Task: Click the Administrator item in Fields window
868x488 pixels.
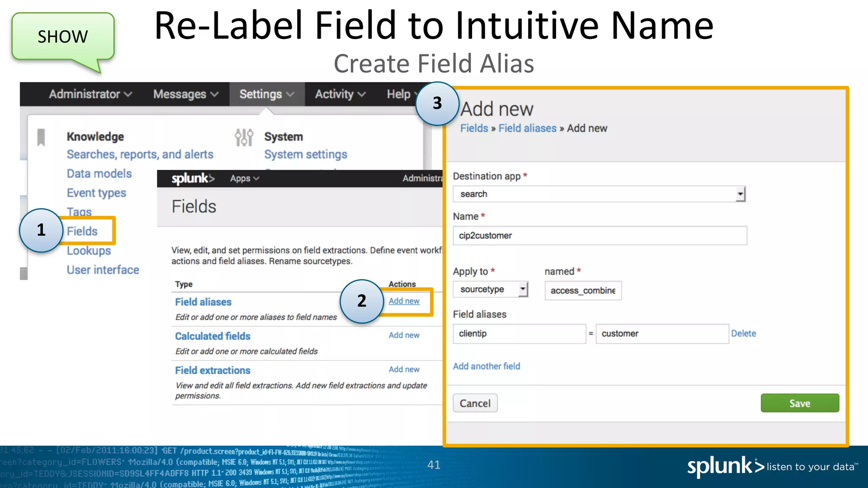Action: [422, 178]
